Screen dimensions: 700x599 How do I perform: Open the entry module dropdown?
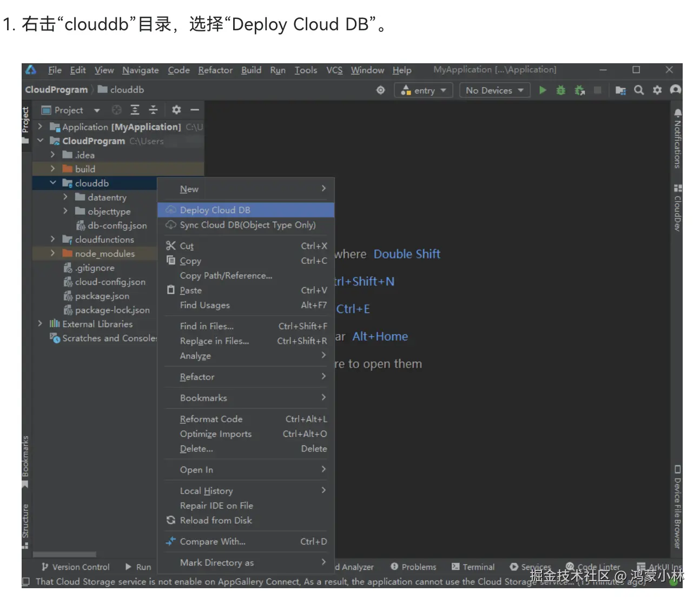click(x=424, y=90)
